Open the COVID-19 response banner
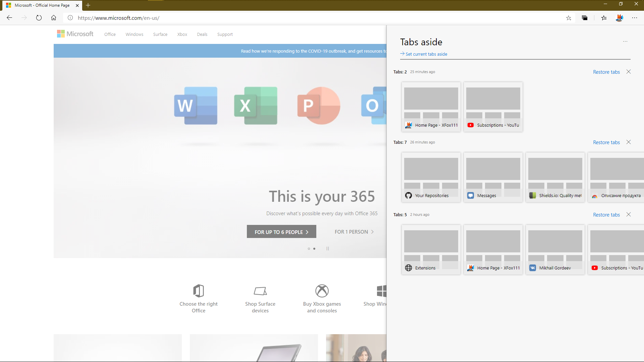The image size is (644, 362). [220, 51]
